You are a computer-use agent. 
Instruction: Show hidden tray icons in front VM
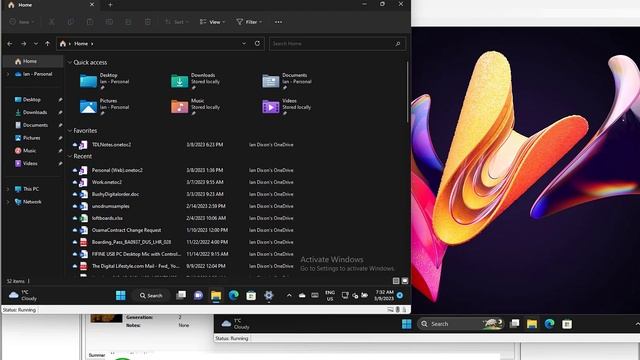coord(289,296)
